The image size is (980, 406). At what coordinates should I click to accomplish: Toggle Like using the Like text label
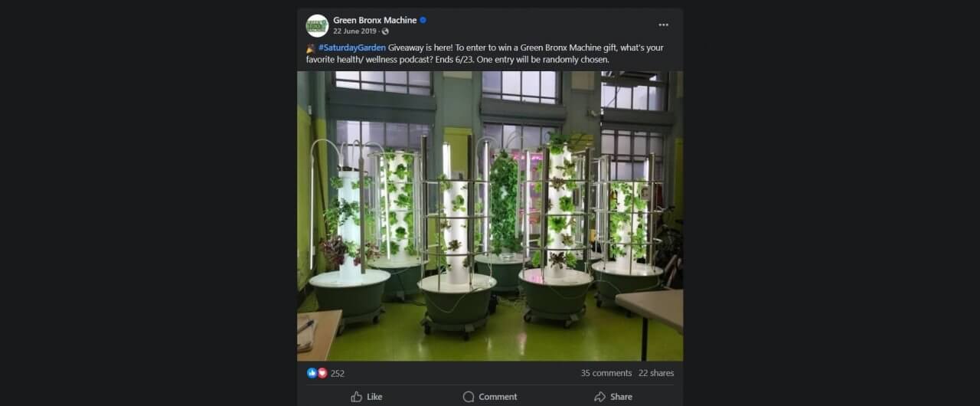[x=374, y=397]
